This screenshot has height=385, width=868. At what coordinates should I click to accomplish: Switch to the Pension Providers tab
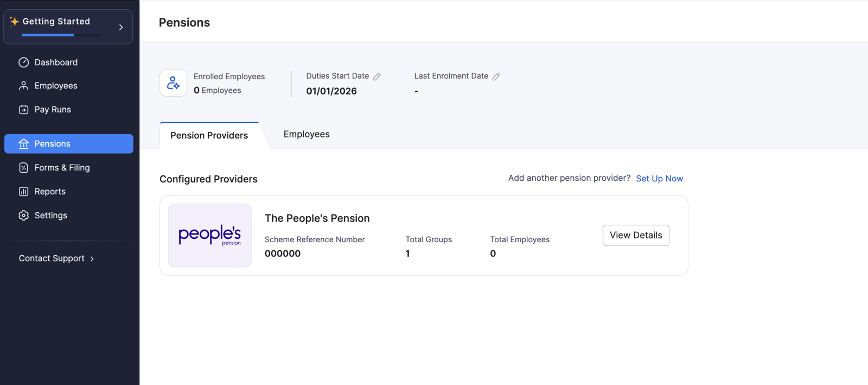(x=209, y=135)
